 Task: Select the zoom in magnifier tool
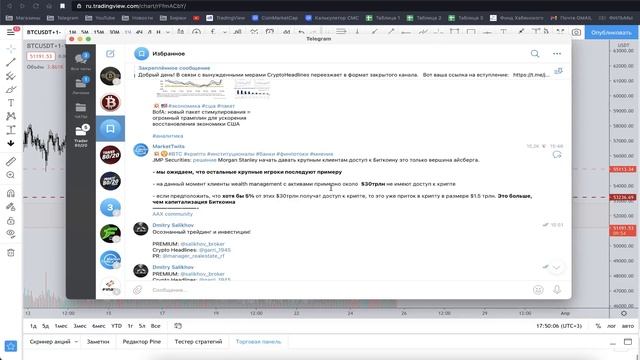11,175
